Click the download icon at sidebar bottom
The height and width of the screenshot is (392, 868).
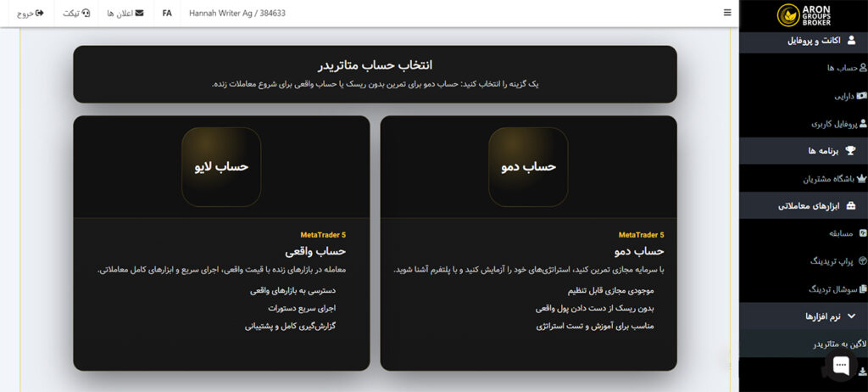[x=862, y=373]
